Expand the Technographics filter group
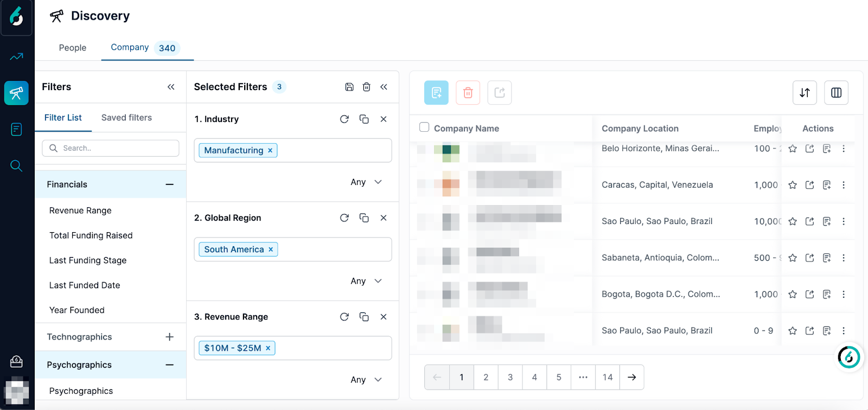This screenshot has height=410, width=868. click(x=169, y=337)
